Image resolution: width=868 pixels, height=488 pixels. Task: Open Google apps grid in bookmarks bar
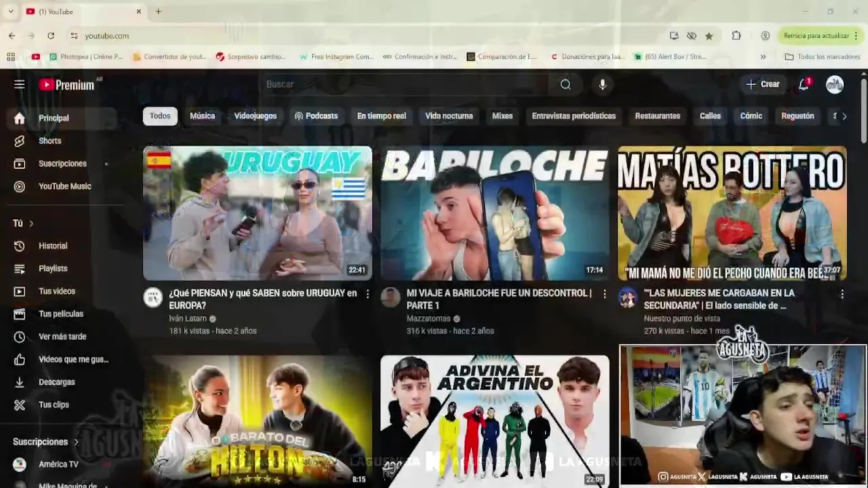coord(10,57)
